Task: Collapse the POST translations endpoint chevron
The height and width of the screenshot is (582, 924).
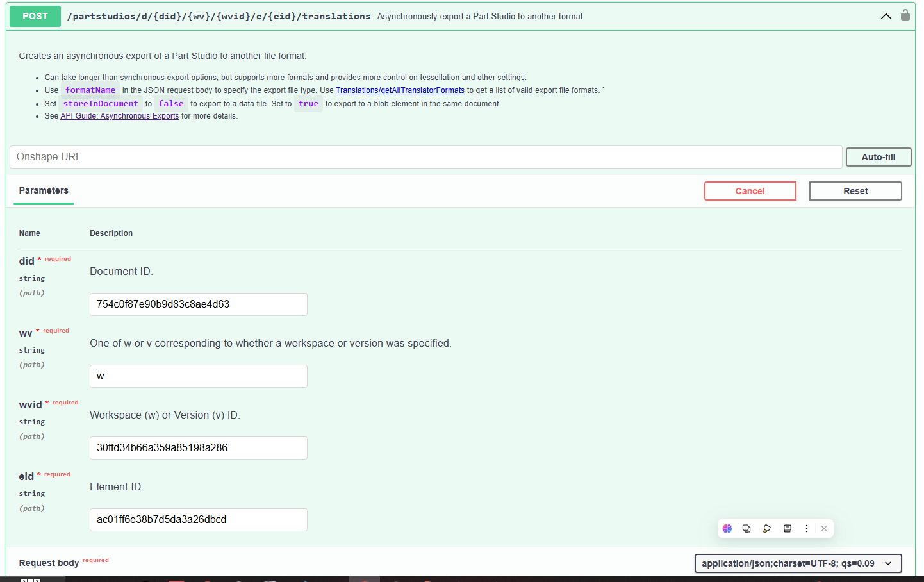Action: pos(886,17)
